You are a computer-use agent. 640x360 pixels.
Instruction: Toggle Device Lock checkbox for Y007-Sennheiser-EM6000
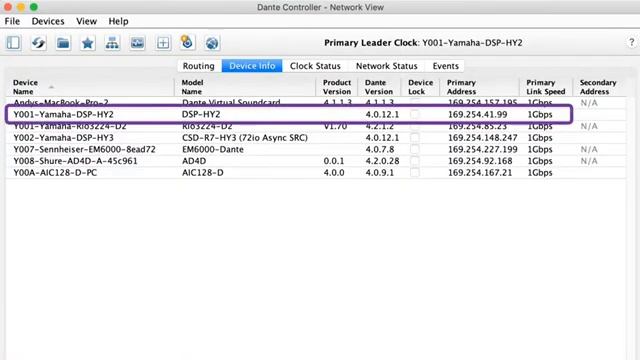tap(415, 149)
